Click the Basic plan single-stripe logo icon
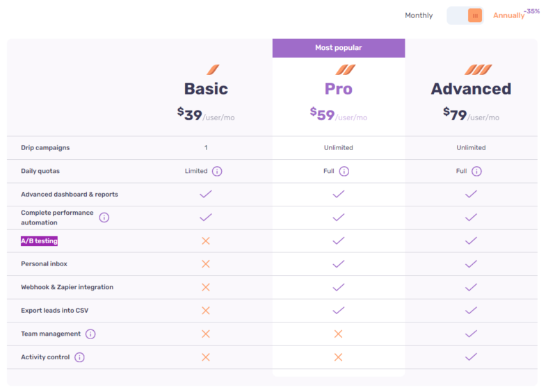This screenshot has width=548, height=392. (x=213, y=70)
